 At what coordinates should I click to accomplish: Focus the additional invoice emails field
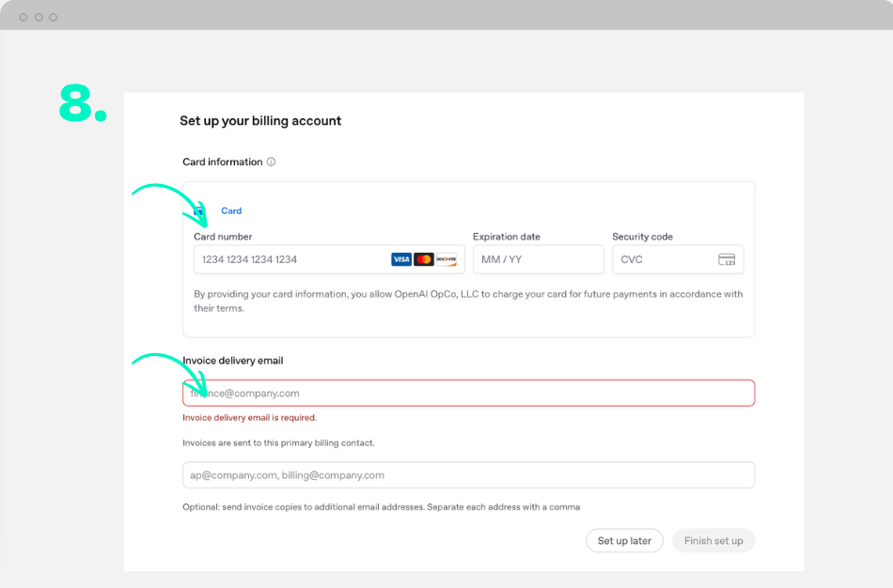[x=469, y=474]
